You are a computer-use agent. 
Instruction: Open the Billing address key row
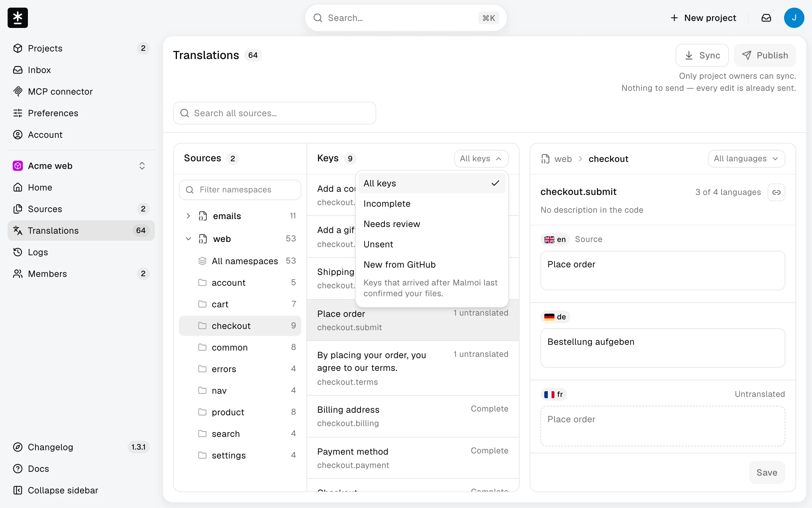(413, 416)
